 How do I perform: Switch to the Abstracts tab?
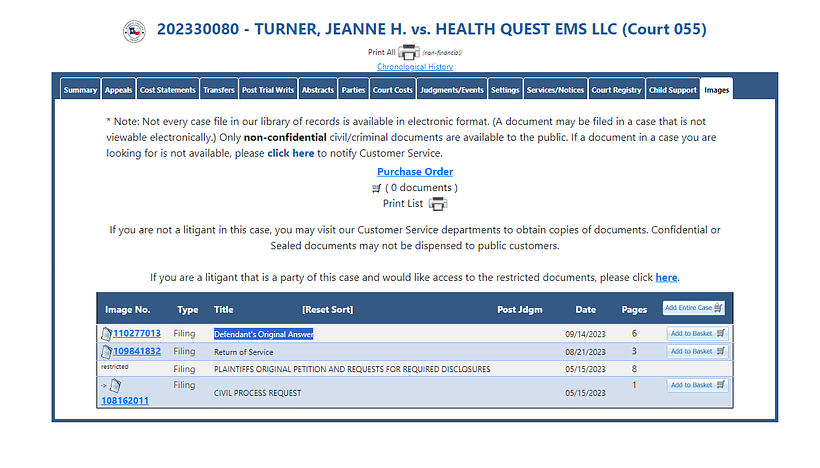coord(317,90)
